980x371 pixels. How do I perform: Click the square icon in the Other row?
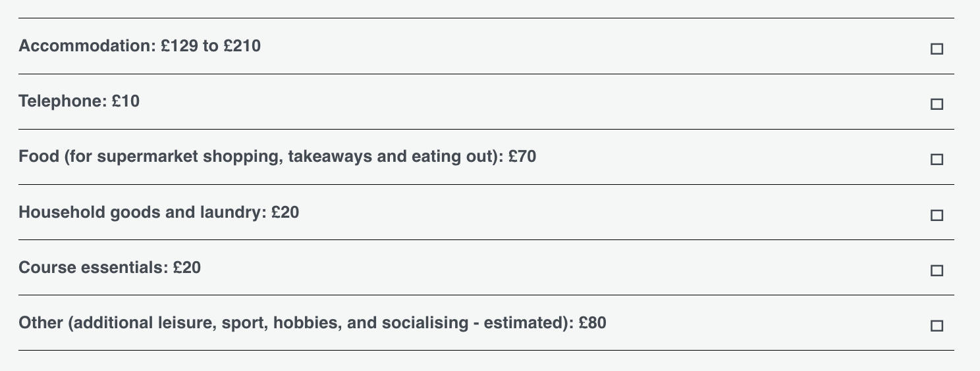[x=937, y=326]
